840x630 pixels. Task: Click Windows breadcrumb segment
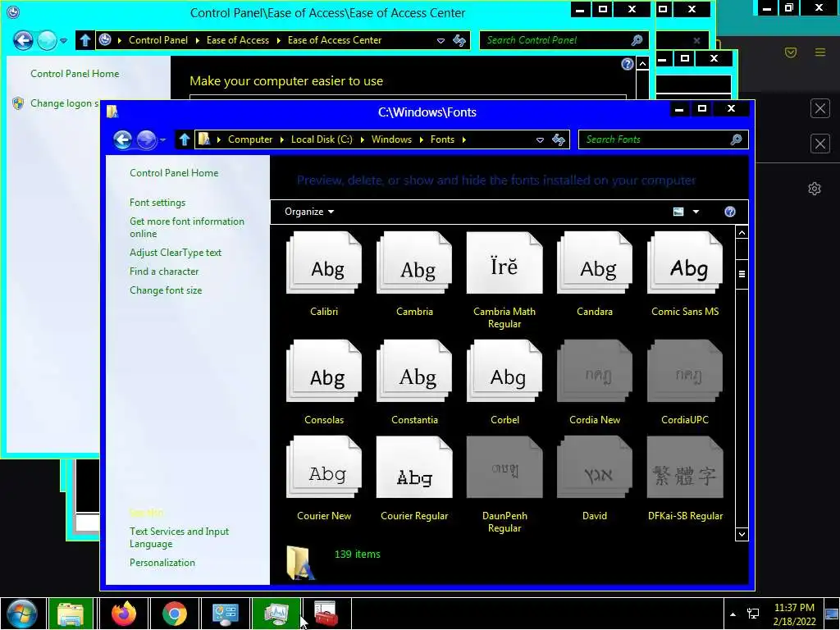[x=391, y=139]
